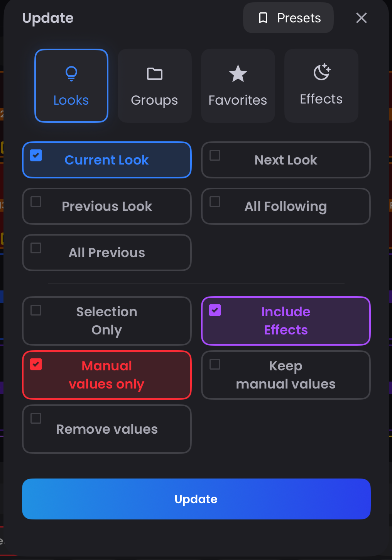This screenshot has height=560, width=392.
Task: Click the Groups folder icon
Action: pyautogui.click(x=154, y=74)
